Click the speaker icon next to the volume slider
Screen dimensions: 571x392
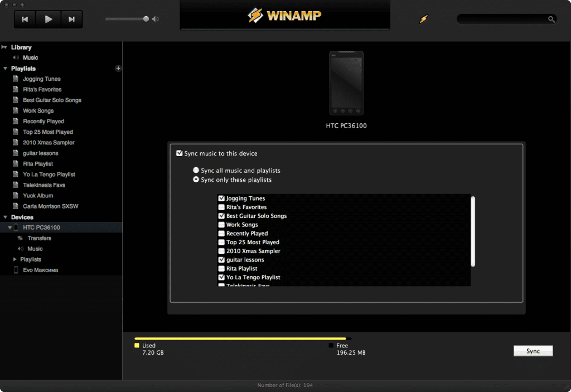click(x=155, y=18)
